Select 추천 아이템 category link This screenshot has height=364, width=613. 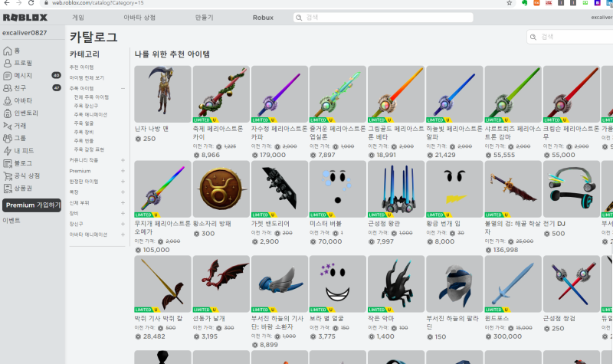click(81, 67)
